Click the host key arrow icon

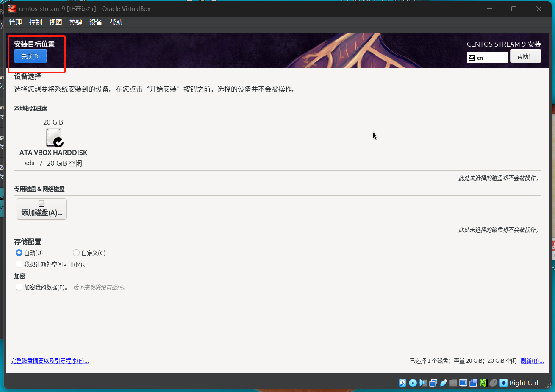[503, 383]
